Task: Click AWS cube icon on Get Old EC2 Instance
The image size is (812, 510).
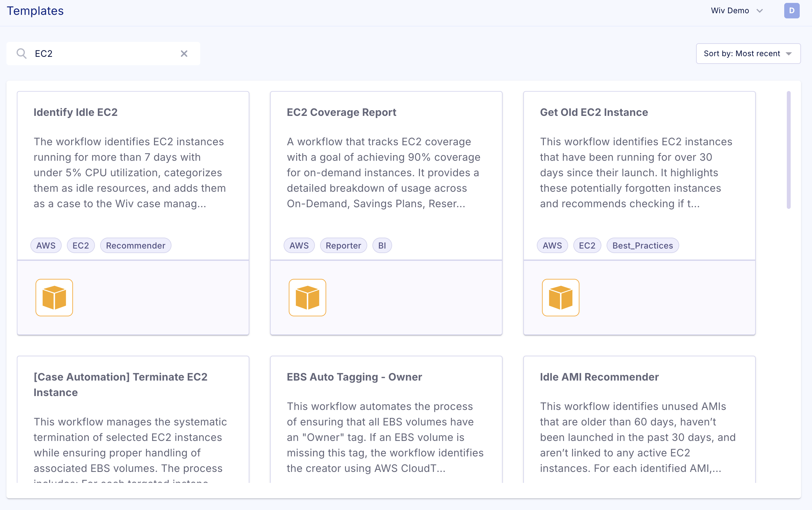Action: [560, 297]
